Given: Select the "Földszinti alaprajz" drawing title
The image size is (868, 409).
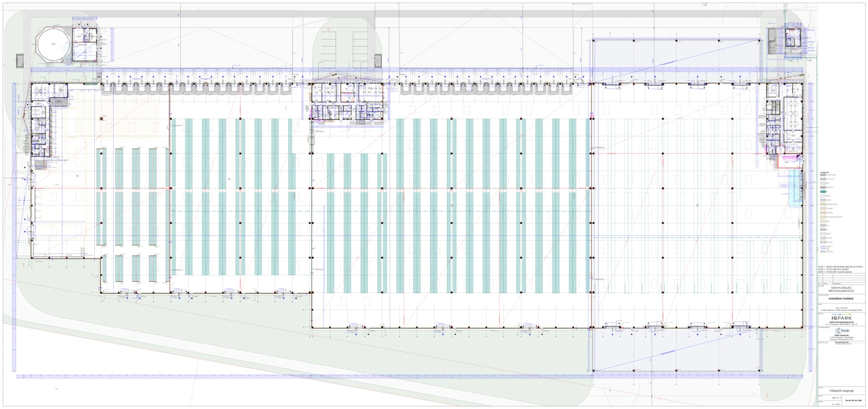Looking at the screenshot, I should pyautogui.click(x=842, y=390).
